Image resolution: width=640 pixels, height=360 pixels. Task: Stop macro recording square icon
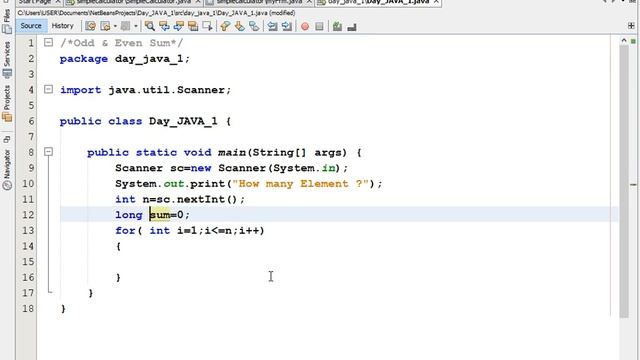(319, 27)
